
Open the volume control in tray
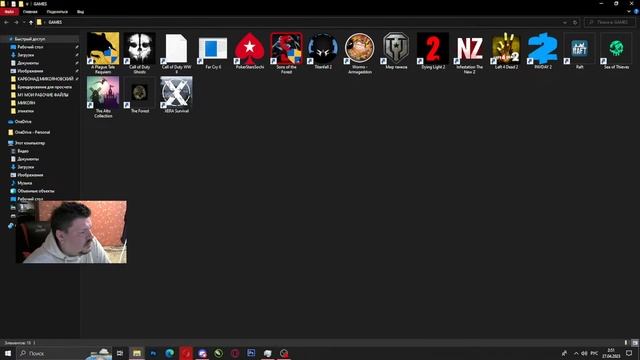584,353
